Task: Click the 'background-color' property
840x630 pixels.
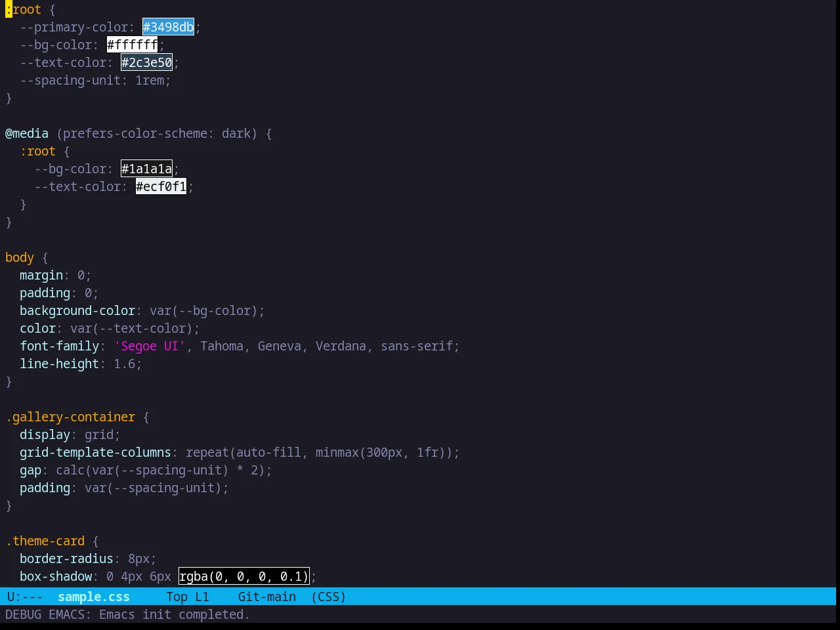Action: click(x=77, y=310)
